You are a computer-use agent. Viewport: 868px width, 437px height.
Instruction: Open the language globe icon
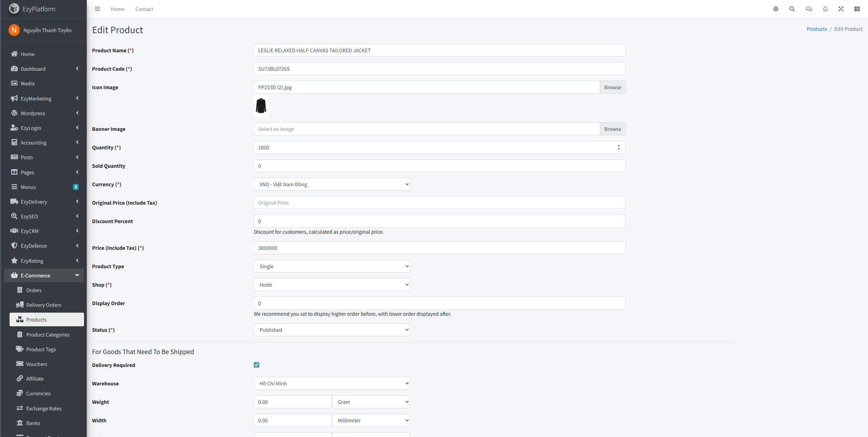coord(776,9)
